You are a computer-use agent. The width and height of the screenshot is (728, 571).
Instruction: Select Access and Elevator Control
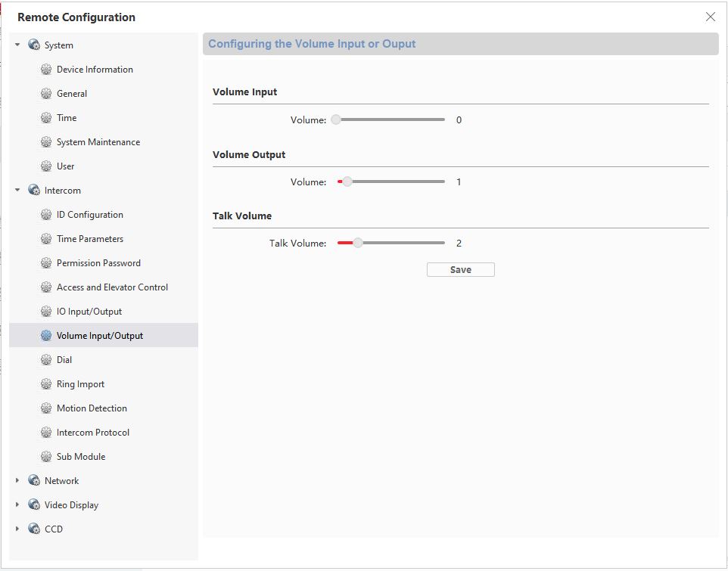click(112, 287)
